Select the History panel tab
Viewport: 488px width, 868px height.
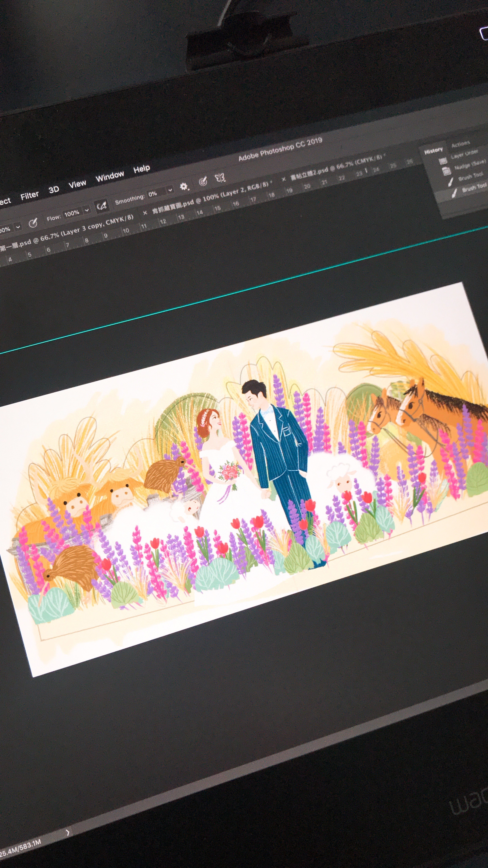coord(433,151)
